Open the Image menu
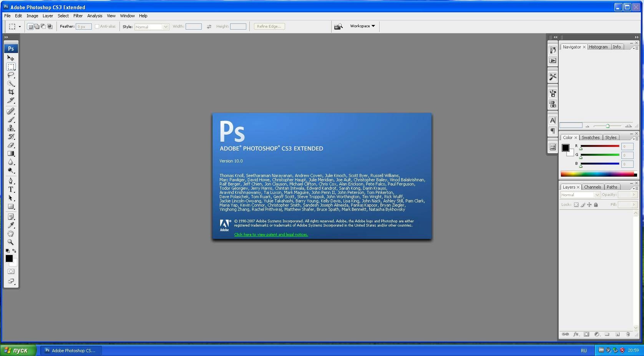 [32, 16]
